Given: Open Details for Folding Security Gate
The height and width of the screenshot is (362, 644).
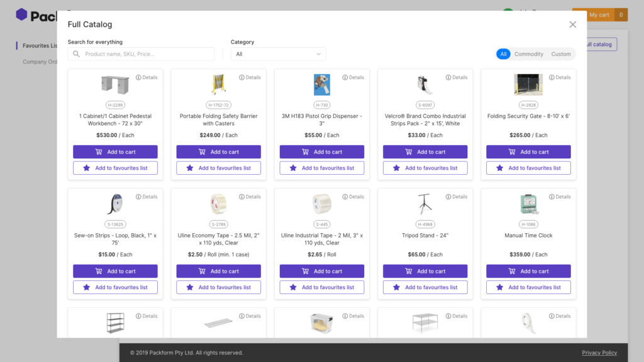Looking at the screenshot, I should (x=560, y=77).
